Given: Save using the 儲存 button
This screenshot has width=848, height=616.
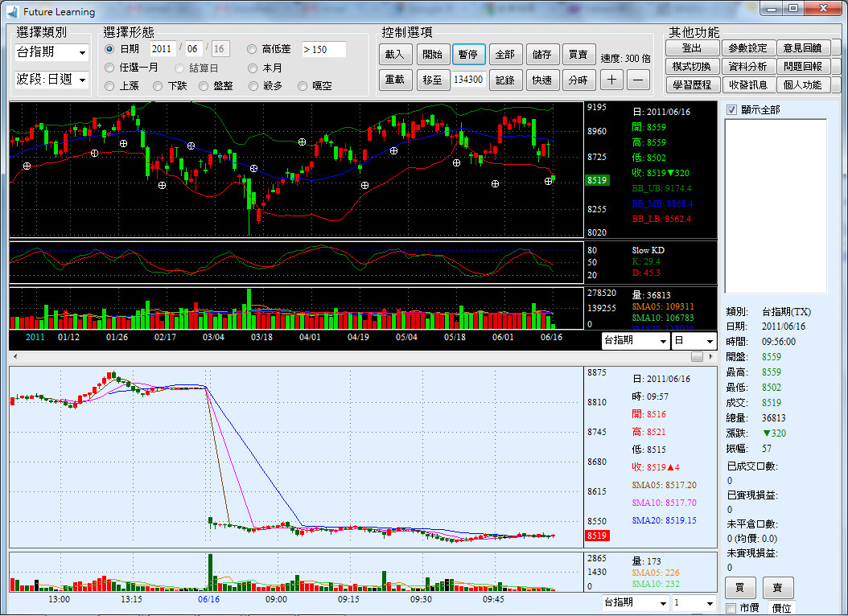Looking at the screenshot, I should point(542,55).
